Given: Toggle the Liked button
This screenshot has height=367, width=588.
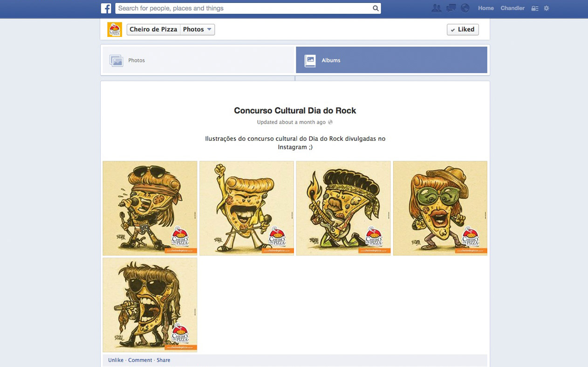Looking at the screenshot, I should pos(463,29).
